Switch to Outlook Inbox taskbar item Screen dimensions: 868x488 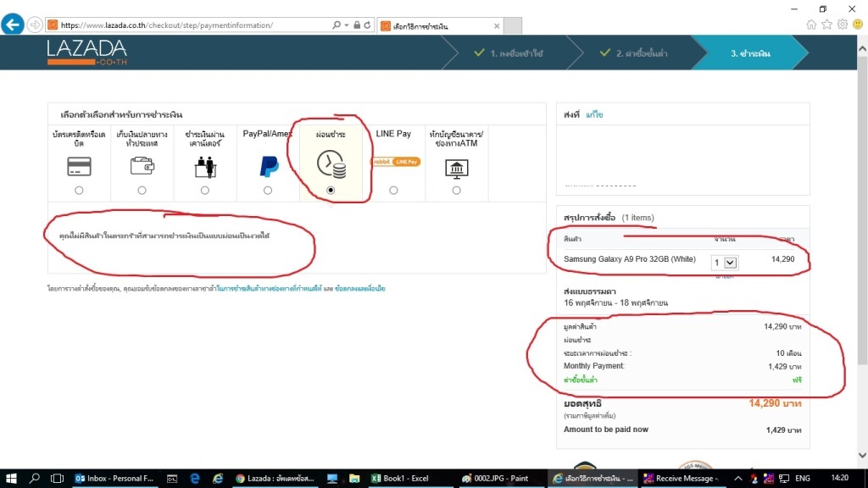(114, 478)
